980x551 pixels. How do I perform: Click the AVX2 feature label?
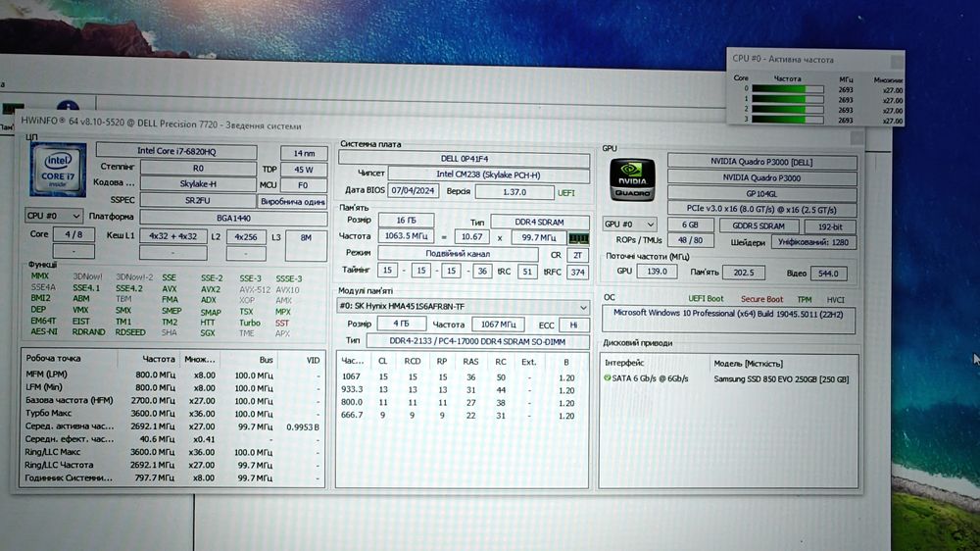[x=210, y=289]
